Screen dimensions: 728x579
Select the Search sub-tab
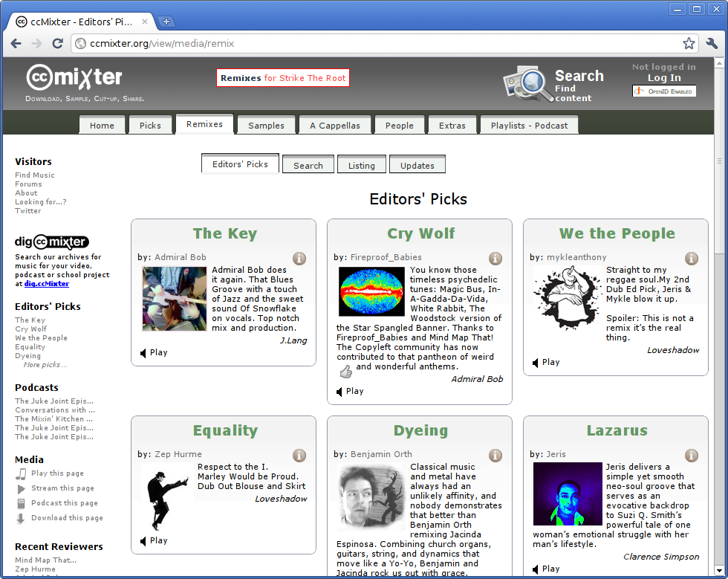click(x=308, y=165)
